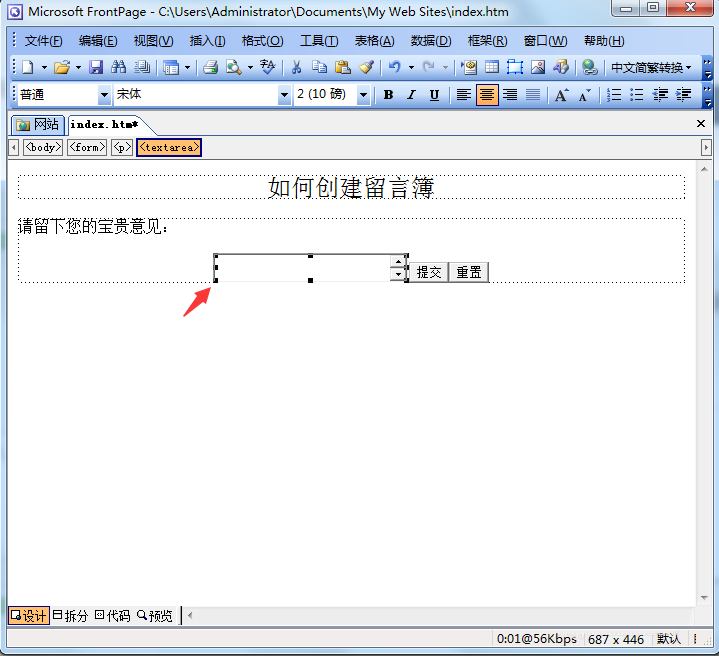The image size is (719, 656).
Task: Click the Insert Layer icon
Action: (x=515, y=67)
